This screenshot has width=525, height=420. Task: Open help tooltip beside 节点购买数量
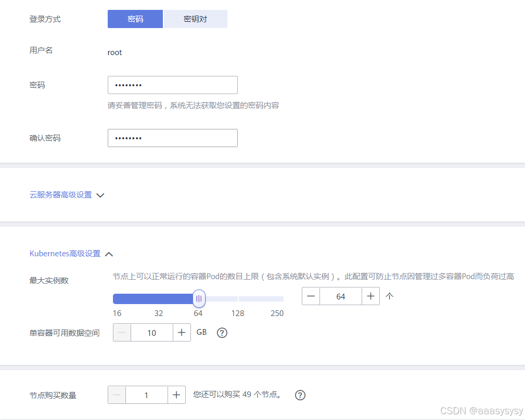[300, 395]
